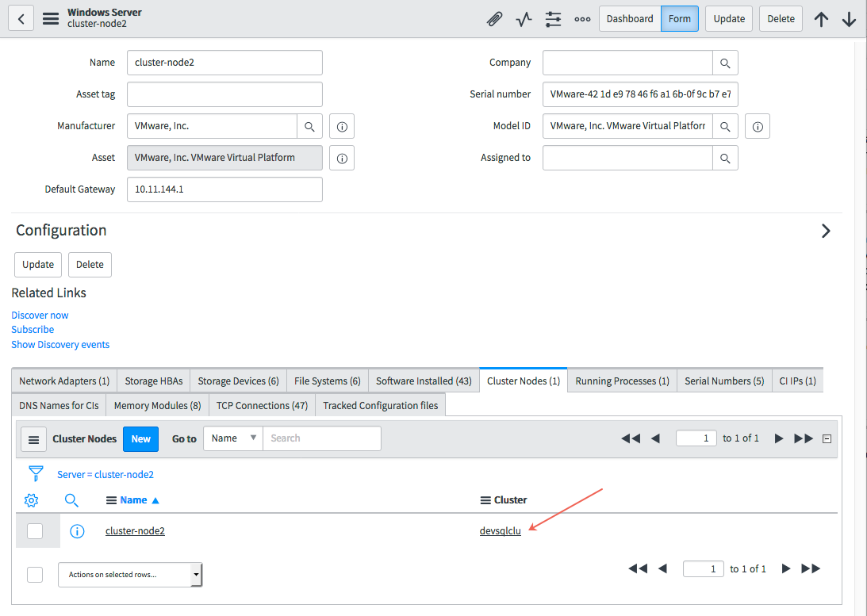Open the devsqlclu cluster link
Image resolution: width=867 pixels, height=616 pixels.
coord(501,531)
